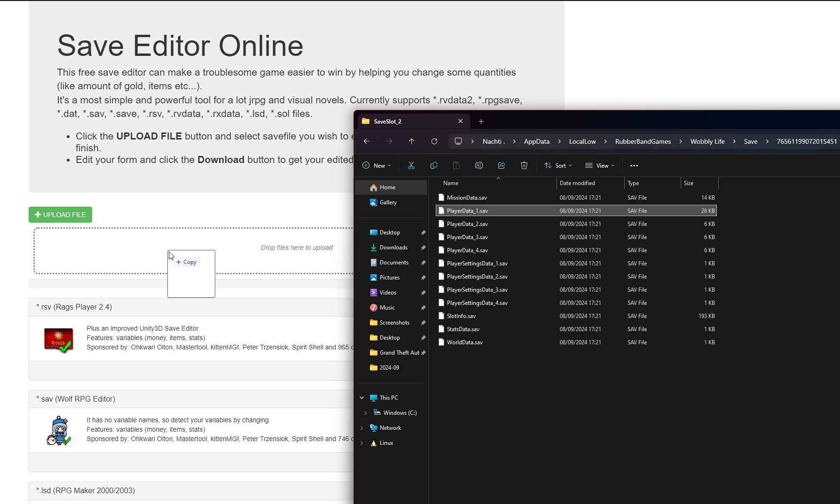
Task: Select the WorldData.sav file
Action: pos(576,342)
